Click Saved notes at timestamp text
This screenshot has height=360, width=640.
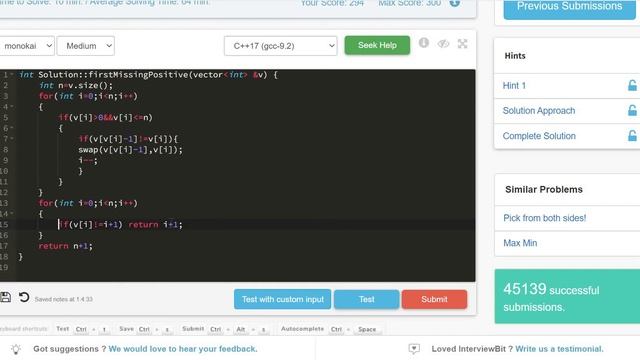click(x=64, y=299)
